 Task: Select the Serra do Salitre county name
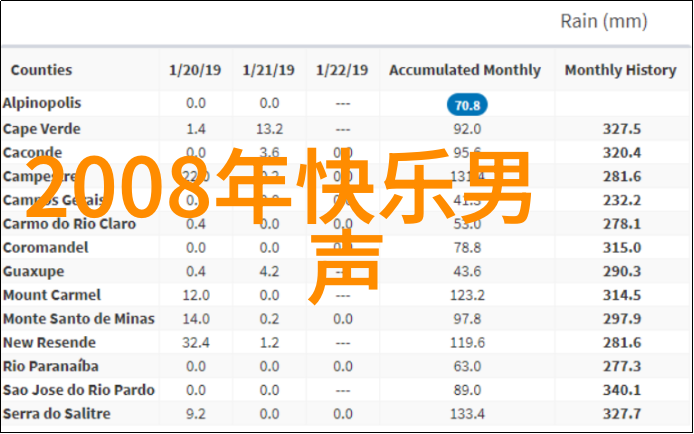[x=57, y=414]
